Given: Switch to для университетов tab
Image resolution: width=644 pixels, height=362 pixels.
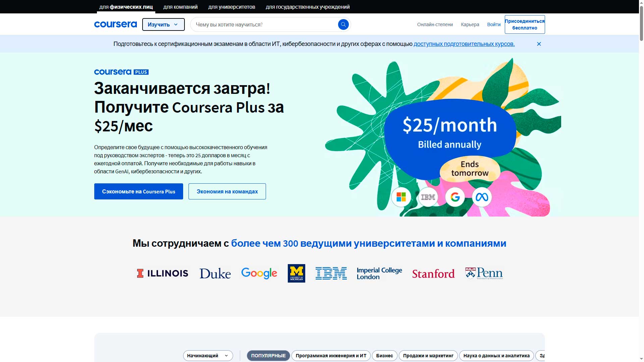Looking at the screenshot, I should pyautogui.click(x=232, y=7).
